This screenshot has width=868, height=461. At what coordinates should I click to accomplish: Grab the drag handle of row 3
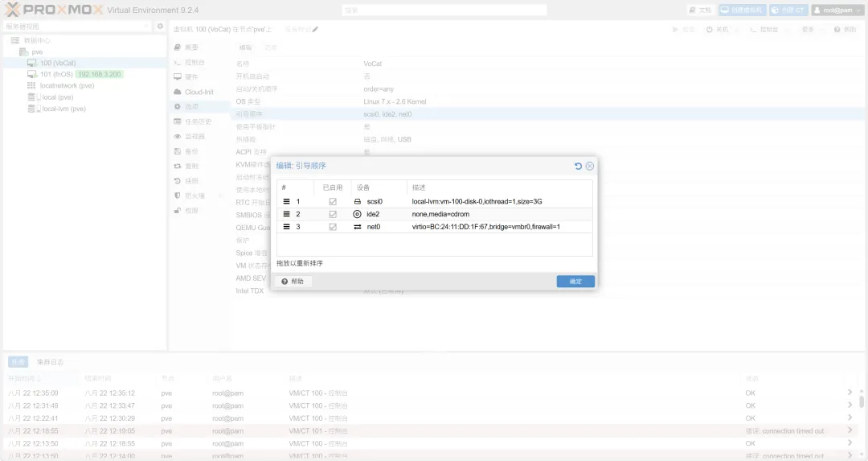(286, 227)
